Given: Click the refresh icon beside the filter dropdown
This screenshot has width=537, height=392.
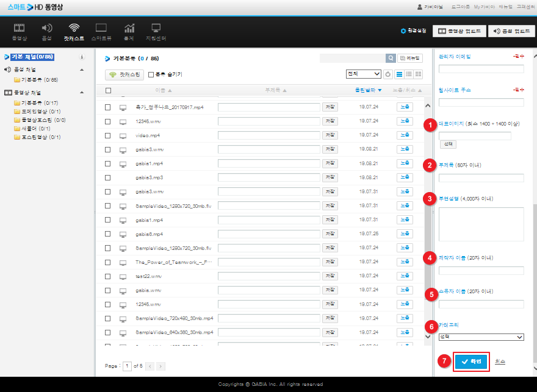Looking at the screenshot, I should 388,74.
